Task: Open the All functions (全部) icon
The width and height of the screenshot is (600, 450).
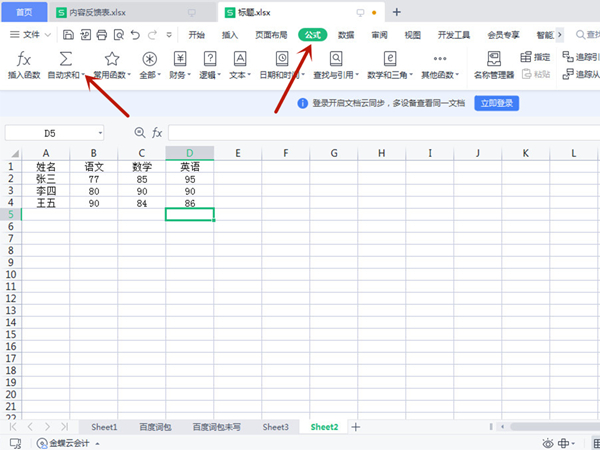Action: (x=150, y=59)
